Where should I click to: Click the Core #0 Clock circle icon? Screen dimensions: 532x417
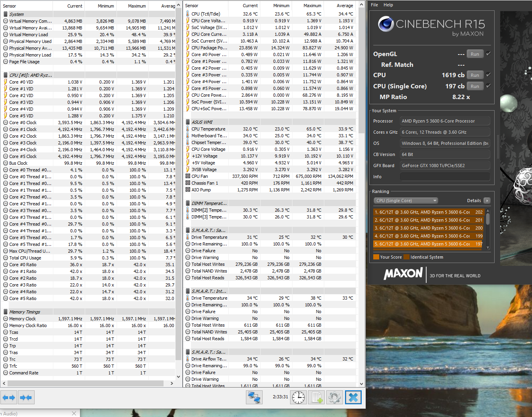6,123
